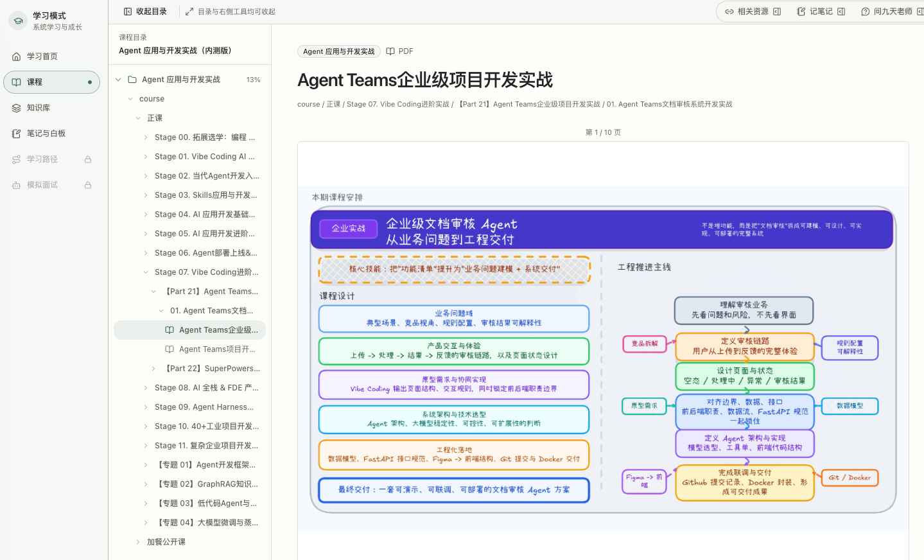Select the Agent 应用与开发实战 pill tab
This screenshot has height=560, width=924.
pos(339,51)
